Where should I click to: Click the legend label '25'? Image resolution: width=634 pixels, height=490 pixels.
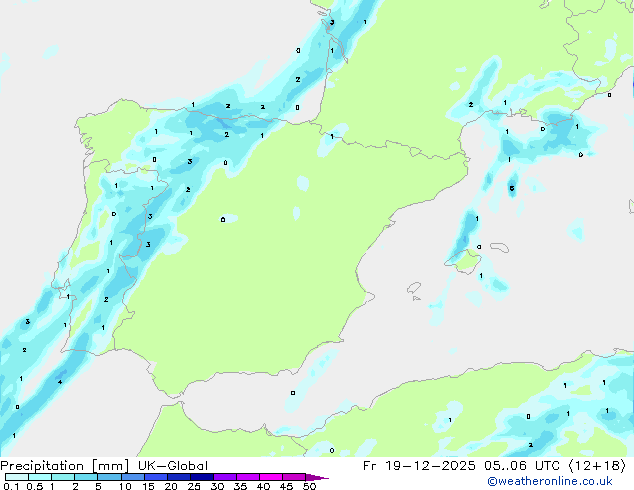[x=194, y=486]
